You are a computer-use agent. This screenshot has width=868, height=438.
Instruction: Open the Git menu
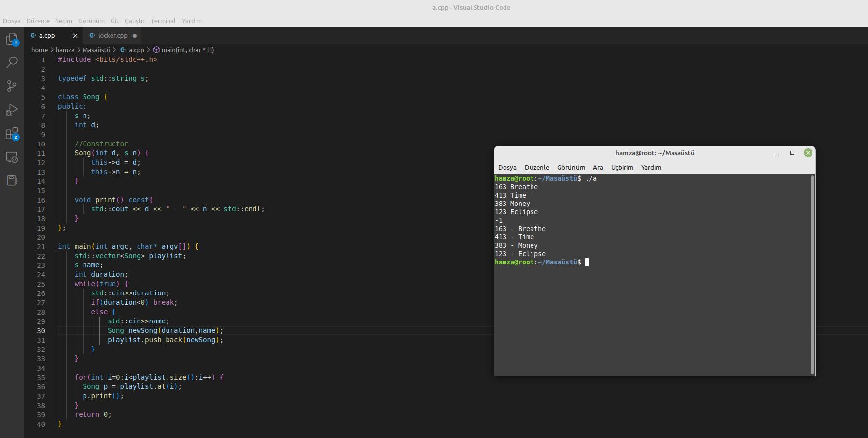tap(114, 21)
